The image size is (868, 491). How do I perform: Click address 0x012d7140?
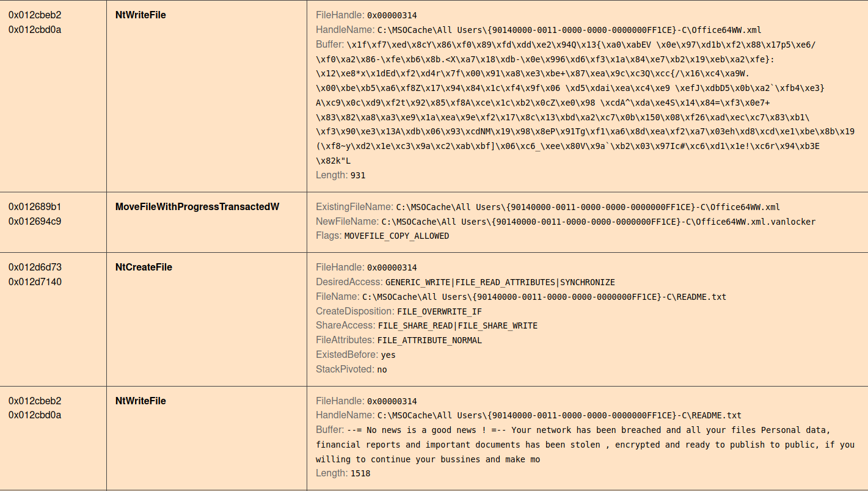(35, 282)
